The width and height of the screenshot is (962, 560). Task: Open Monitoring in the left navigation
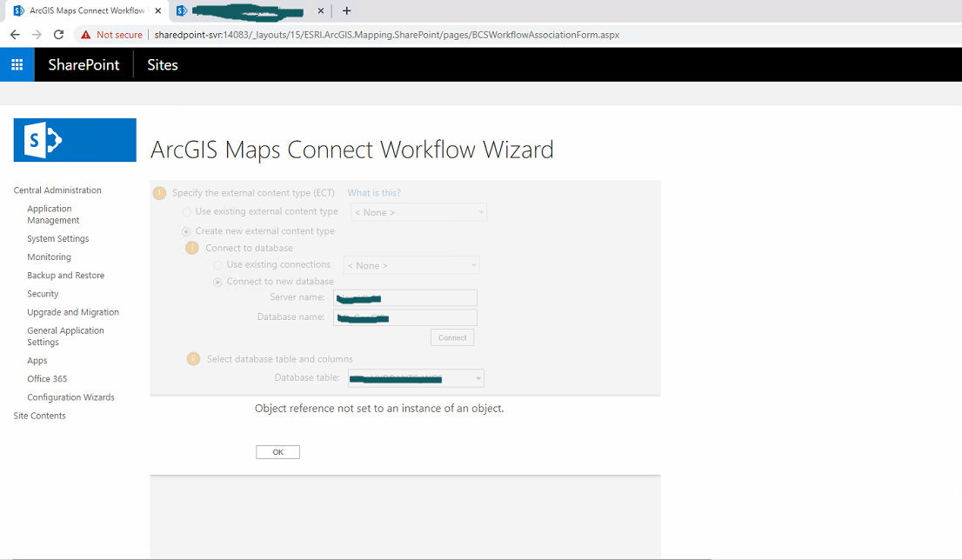(x=49, y=257)
